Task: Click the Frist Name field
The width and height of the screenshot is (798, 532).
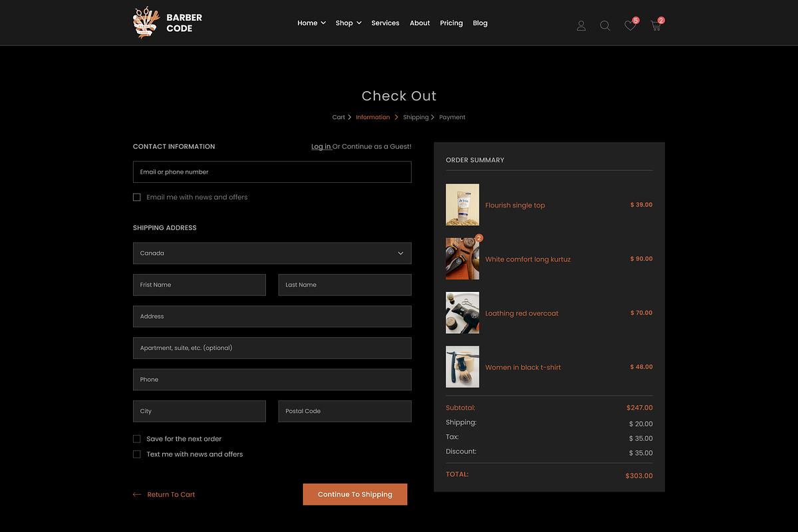Action: tap(199, 285)
